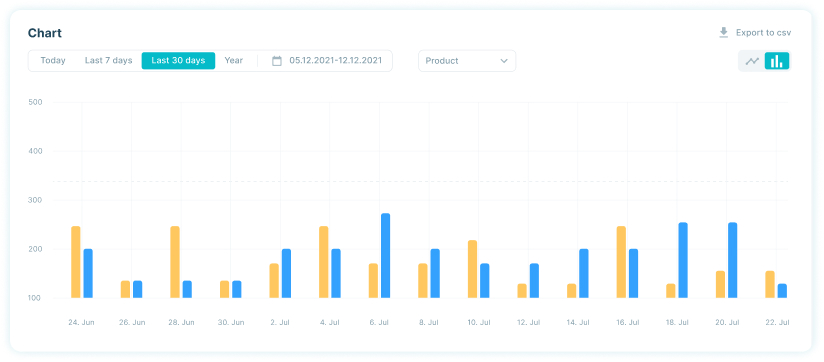Click the 16. Jul axis label

coord(627,322)
